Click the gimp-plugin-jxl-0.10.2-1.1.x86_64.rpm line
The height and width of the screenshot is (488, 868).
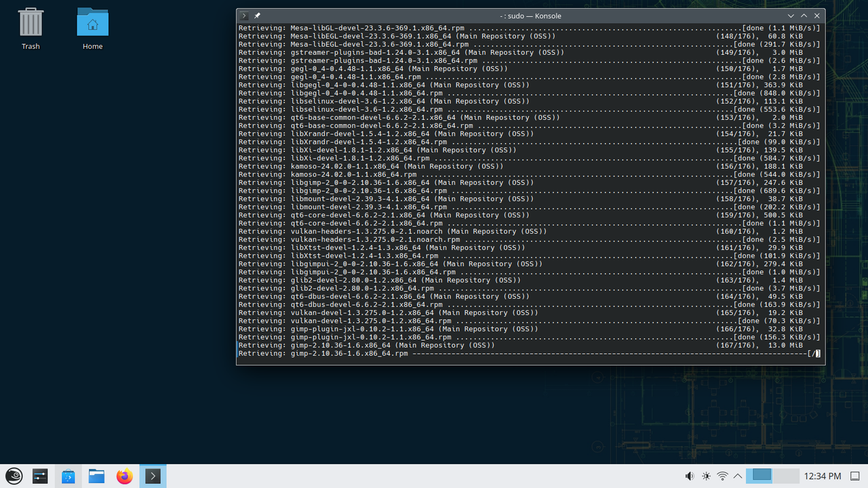point(529,337)
